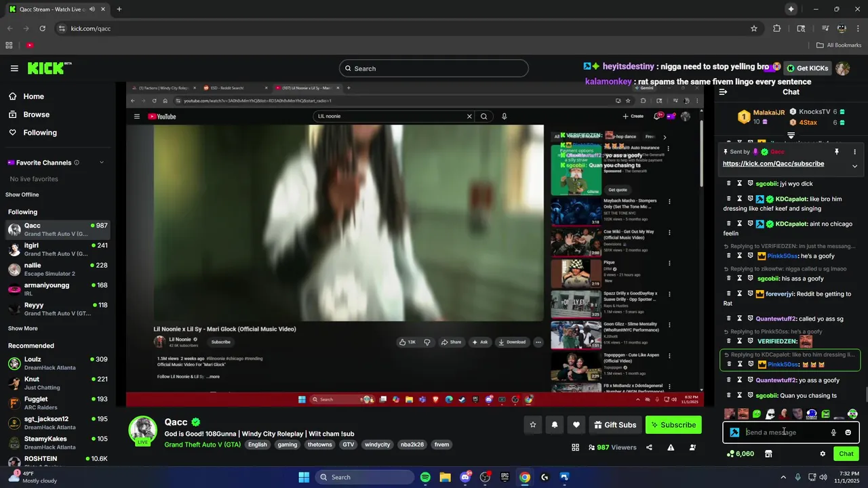Focus the Kick search box
Image resolution: width=868 pixels, height=488 pixels.
tap(433, 68)
